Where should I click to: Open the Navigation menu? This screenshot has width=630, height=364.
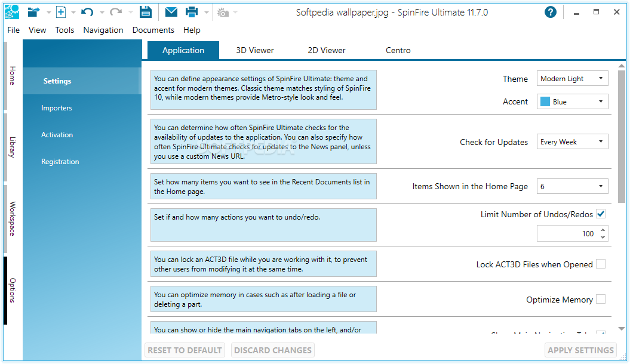pyautogui.click(x=103, y=30)
